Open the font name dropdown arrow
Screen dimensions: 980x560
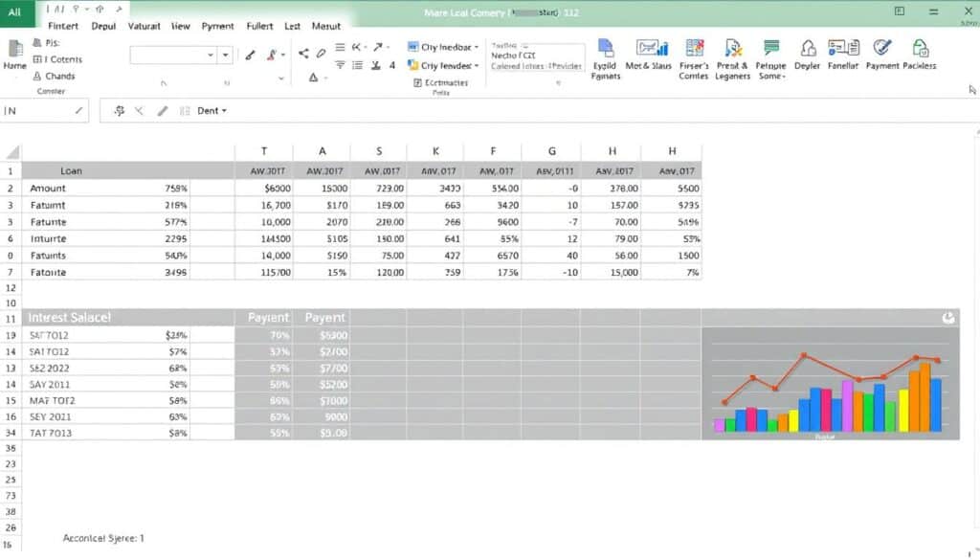click(210, 55)
